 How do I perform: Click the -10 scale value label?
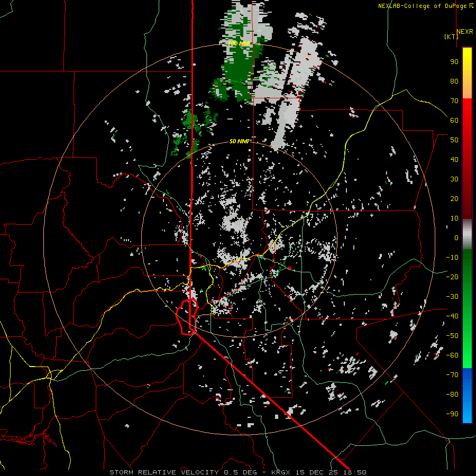(452, 258)
